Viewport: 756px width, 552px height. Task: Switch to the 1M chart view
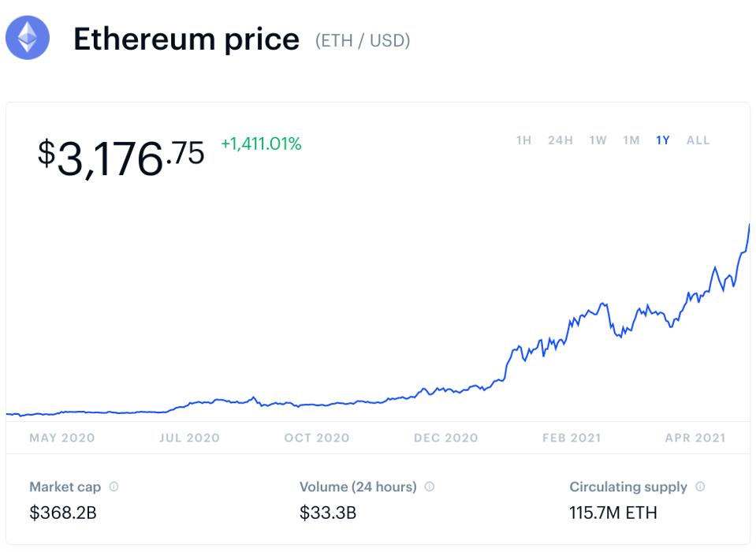coord(628,140)
